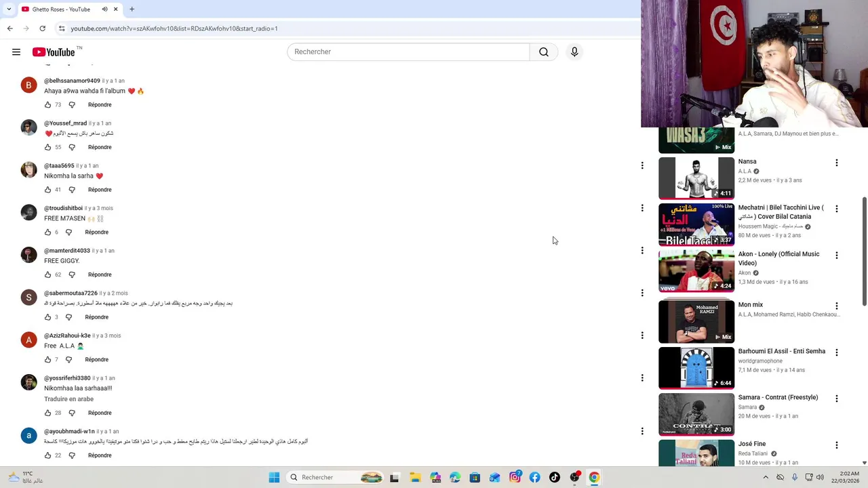Reply to the @belhssanamor9409 comment
The height and width of the screenshot is (488, 868).
(100, 105)
